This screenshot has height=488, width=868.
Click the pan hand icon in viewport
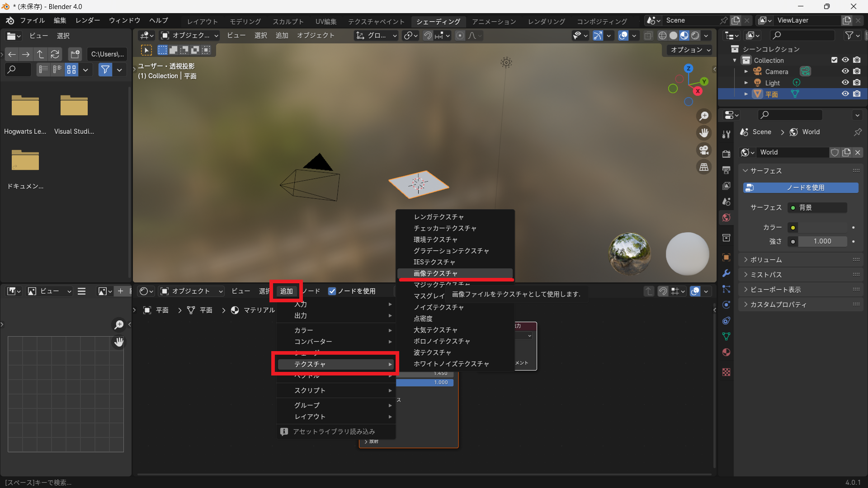(704, 133)
